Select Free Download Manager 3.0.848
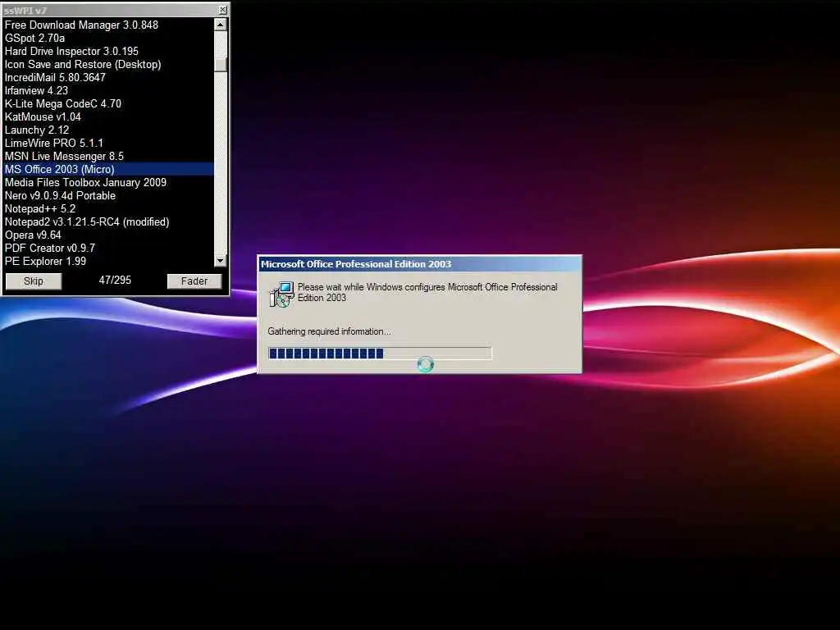This screenshot has width=840, height=630. 108,25
